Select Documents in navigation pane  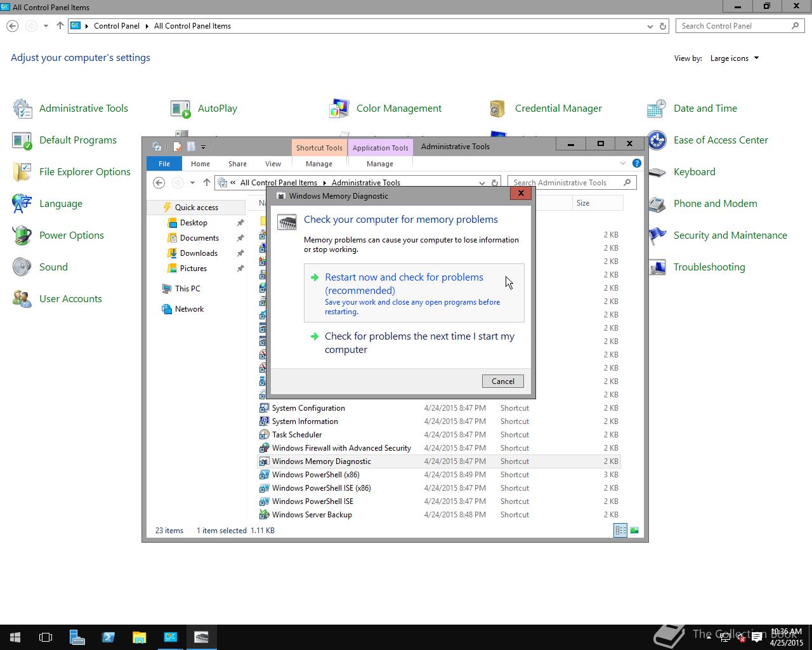point(199,238)
